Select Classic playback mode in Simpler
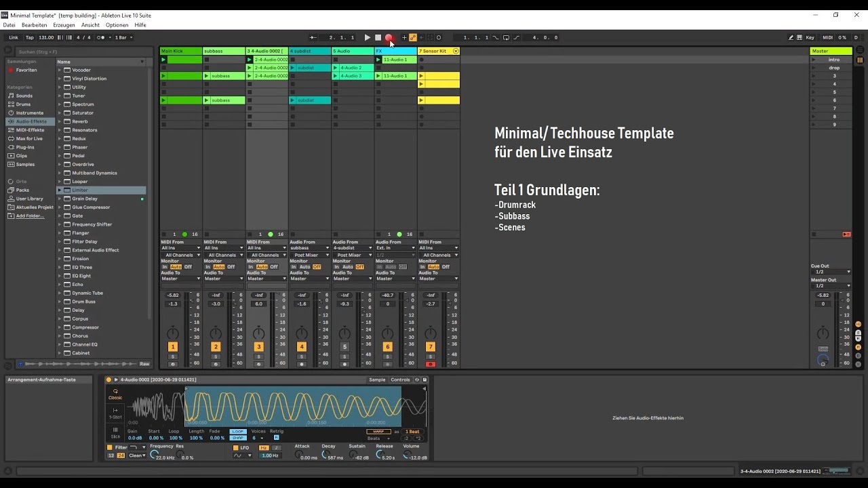 [x=115, y=394]
